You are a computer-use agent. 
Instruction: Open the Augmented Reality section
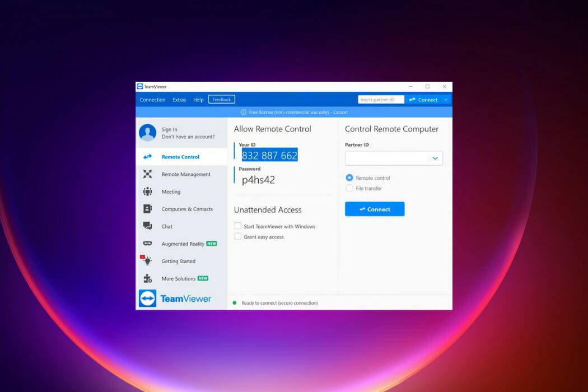(x=181, y=244)
